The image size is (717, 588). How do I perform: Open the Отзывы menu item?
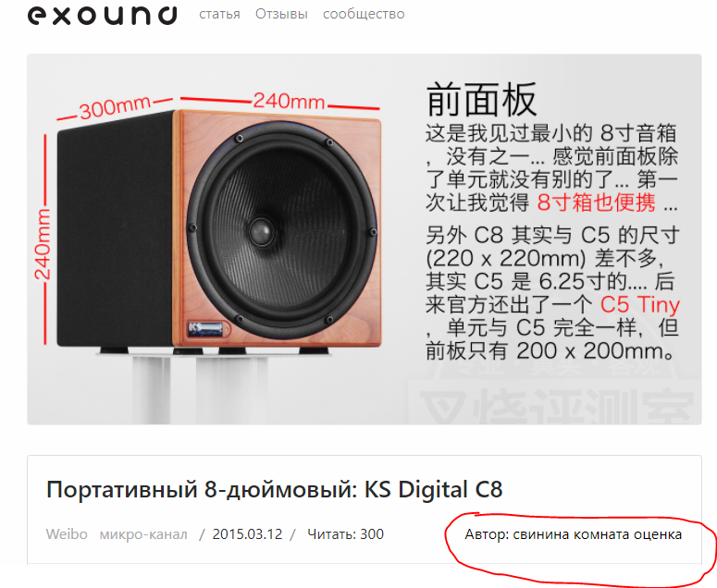coord(281,14)
